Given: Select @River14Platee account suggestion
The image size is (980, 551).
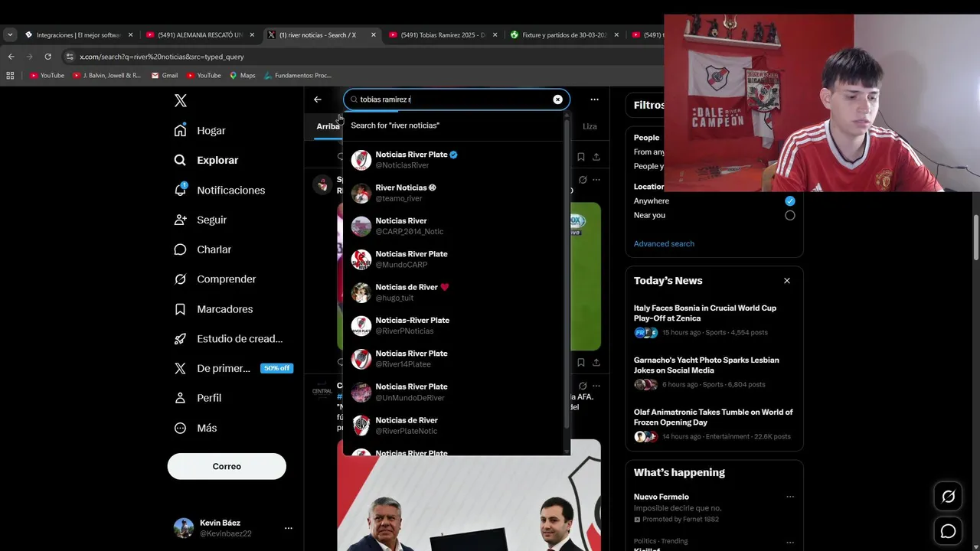Looking at the screenshot, I should coord(453,359).
